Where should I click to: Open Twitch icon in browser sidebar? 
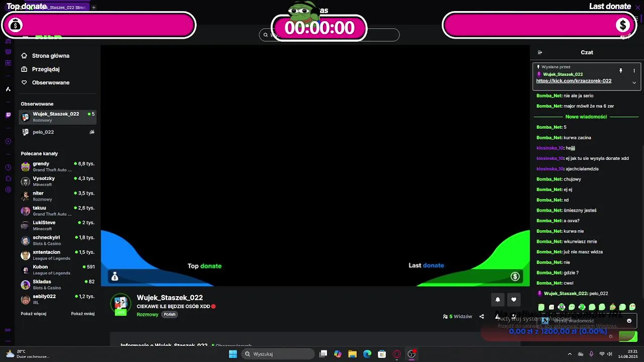(x=8, y=115)
